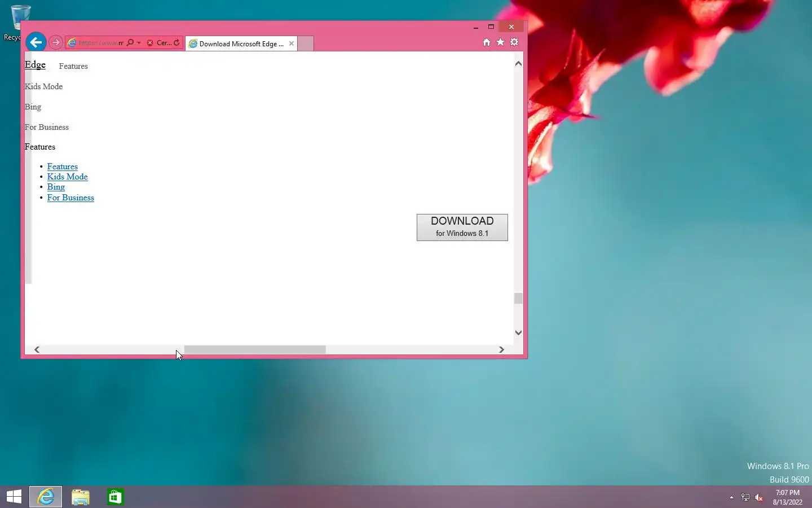This screenshot has width=812, height=508.
Task: Click the plain Kids Mode text
Action: [x=43, y=86]
